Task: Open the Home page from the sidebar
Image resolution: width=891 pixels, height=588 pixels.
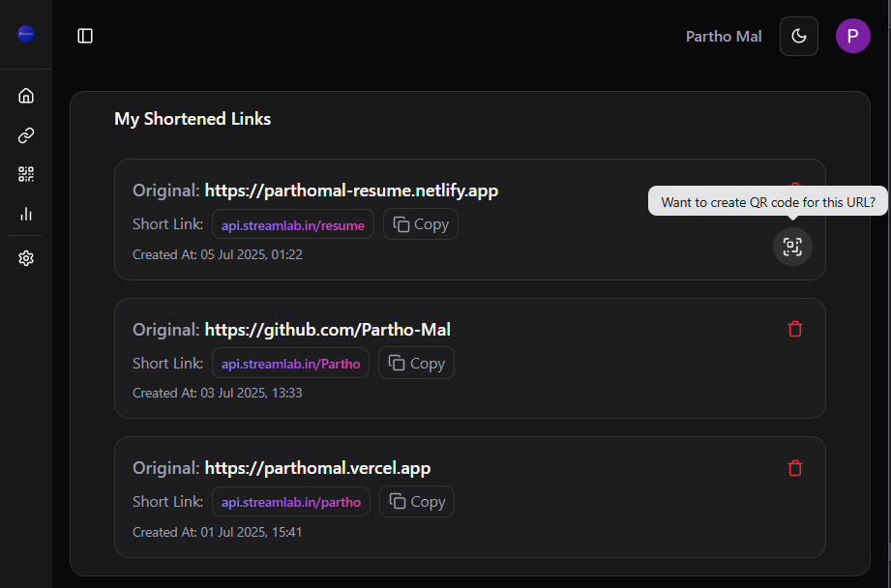Action: click(26, 95)
